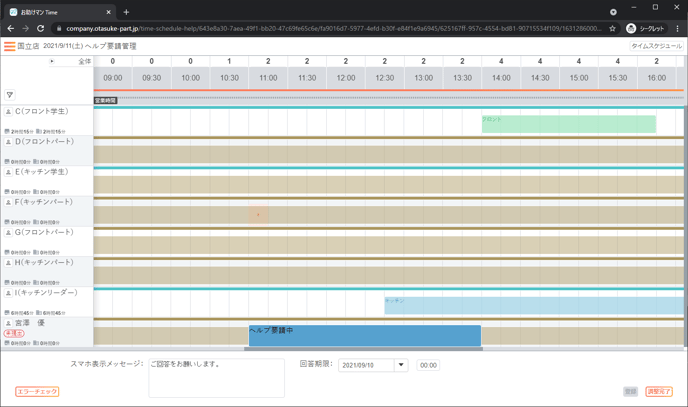The height and width of the screenshot is (407, 688).
Task: Open the orange hamburger menu
Action: [x=10, y=46]
